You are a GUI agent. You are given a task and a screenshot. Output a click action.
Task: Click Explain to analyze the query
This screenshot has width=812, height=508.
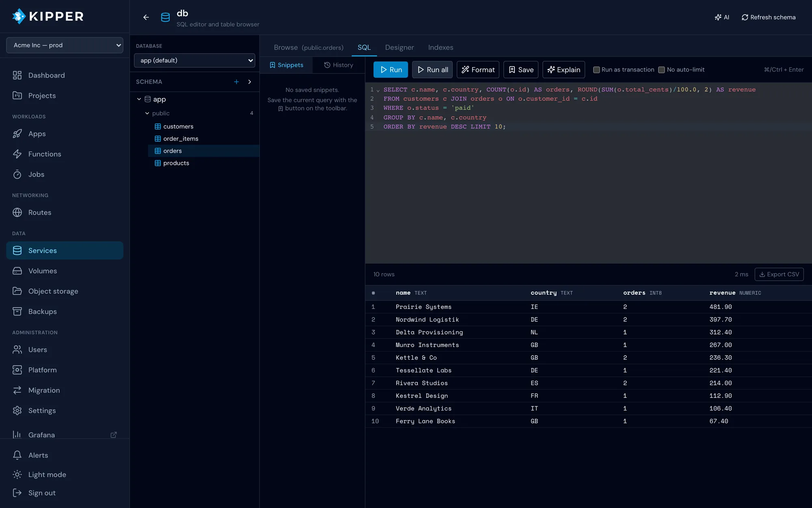564,70
